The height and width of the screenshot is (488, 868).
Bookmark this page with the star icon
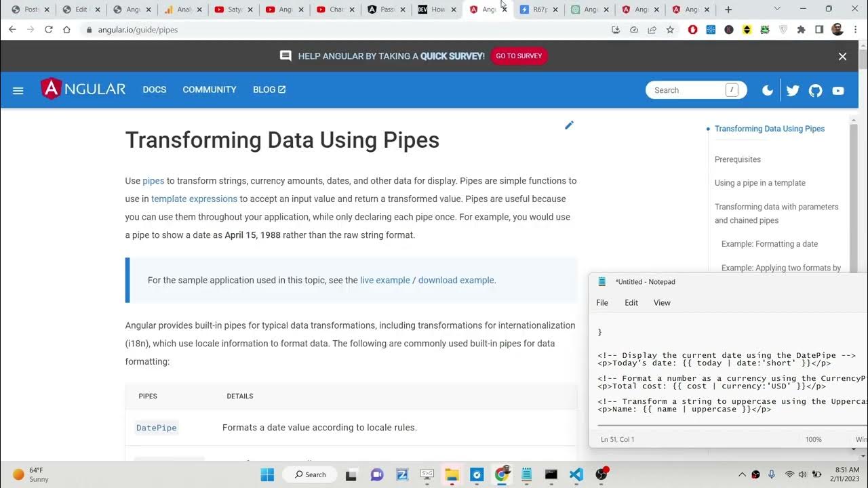pos(670,30)
